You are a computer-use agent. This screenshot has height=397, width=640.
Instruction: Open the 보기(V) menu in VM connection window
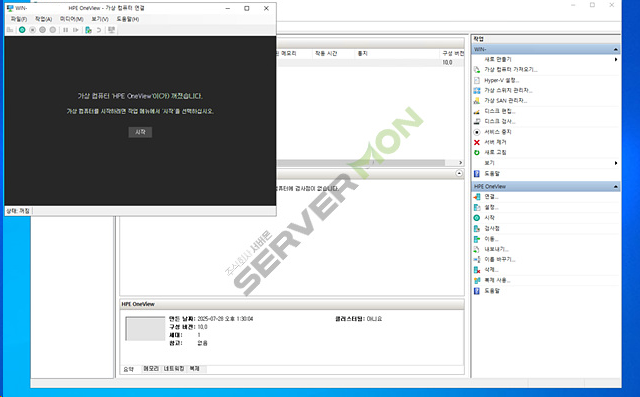point(100,19)
